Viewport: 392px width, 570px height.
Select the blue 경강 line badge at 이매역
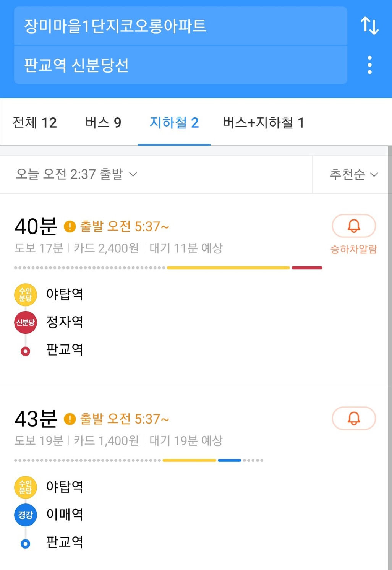pos(26,515)
